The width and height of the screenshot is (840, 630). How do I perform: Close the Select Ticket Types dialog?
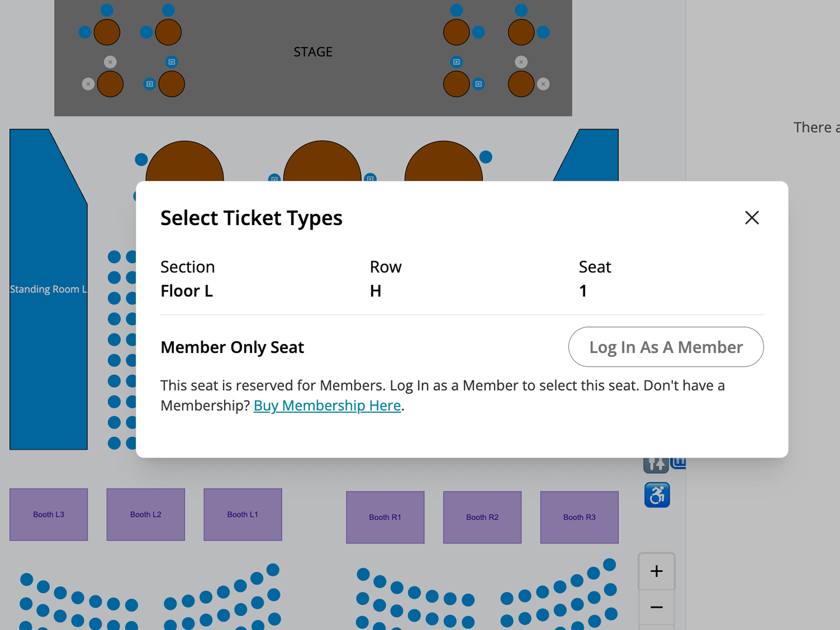point(751,218)
